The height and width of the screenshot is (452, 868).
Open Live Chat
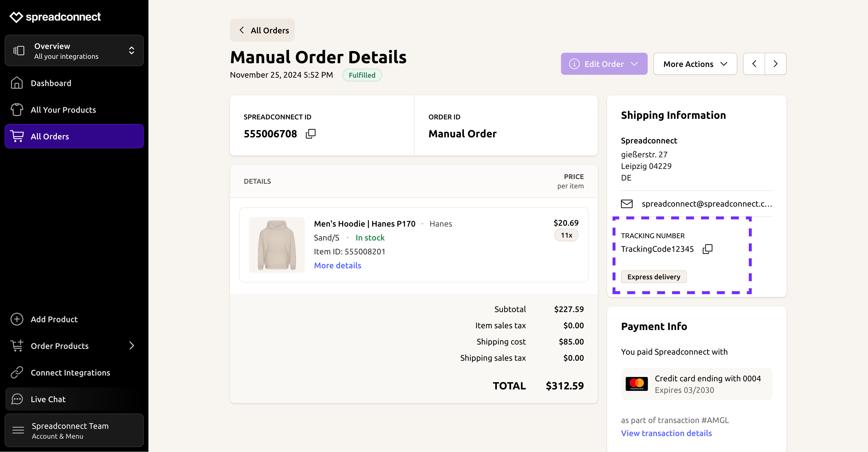(74, 399)
